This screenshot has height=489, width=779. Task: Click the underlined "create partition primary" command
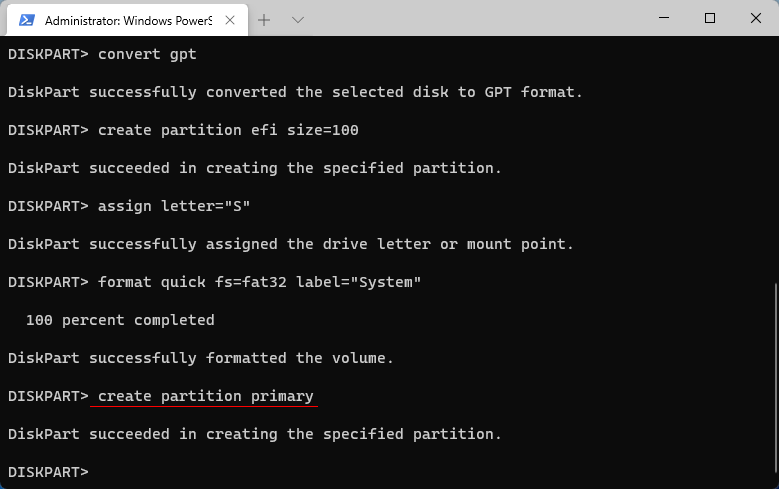205,396
